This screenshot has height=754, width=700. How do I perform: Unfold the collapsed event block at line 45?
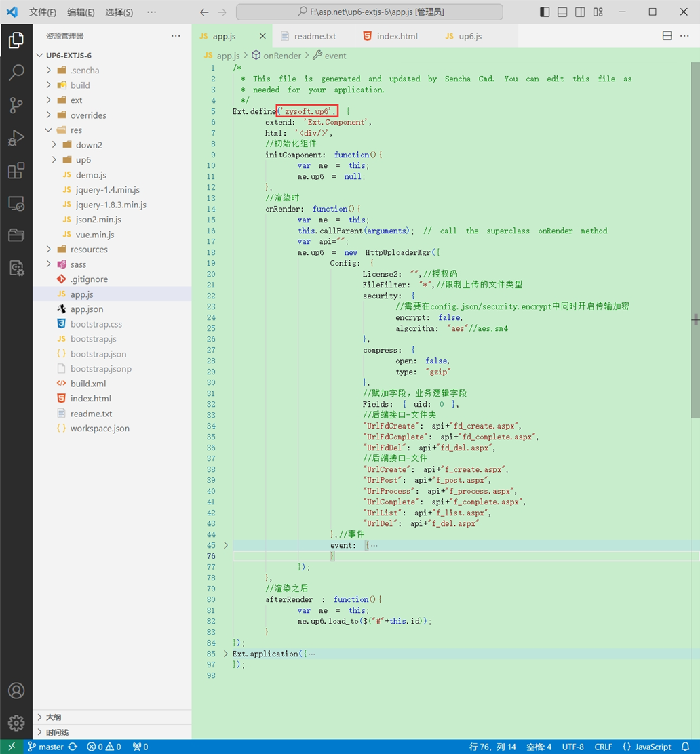click(226, 545)
